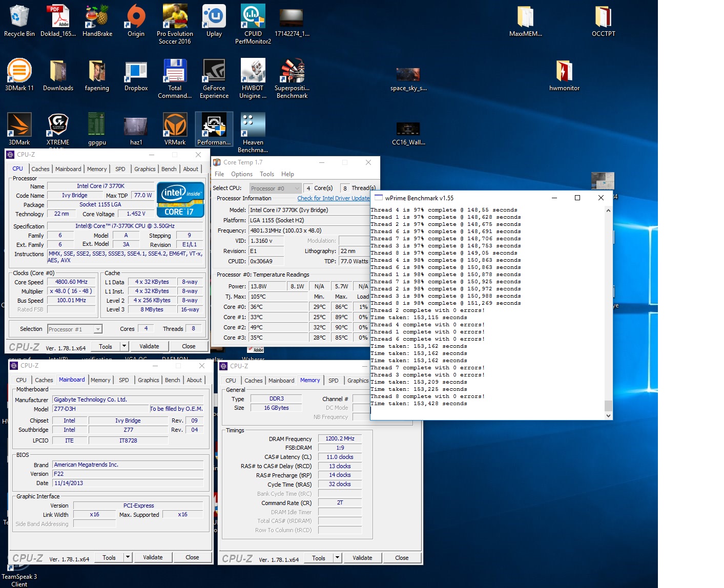The width and height of the screenshot is (724, 588).
Task: Click Close button in top CPU-Z window
Action: pyautogui.click(x=189, y=346)
